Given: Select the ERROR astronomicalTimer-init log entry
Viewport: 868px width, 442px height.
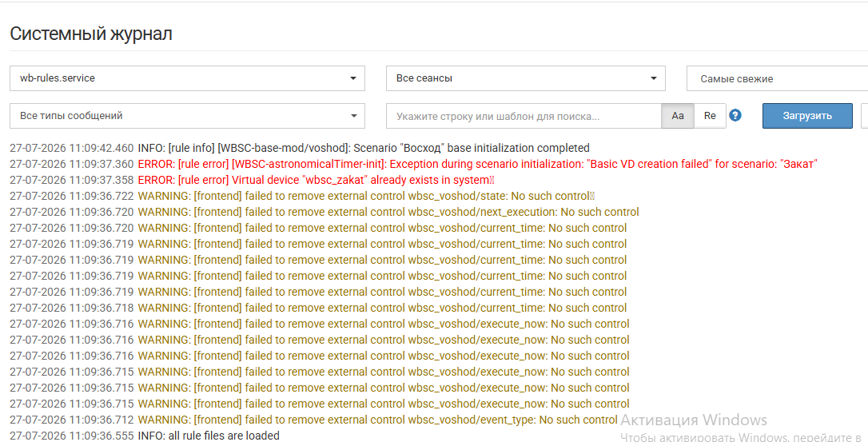Looking at the screenshot, I should point(413,164).
